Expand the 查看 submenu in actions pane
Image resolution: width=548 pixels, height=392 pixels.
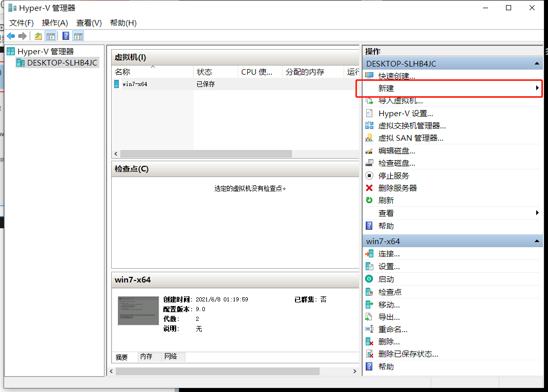[x=537, y=213]
